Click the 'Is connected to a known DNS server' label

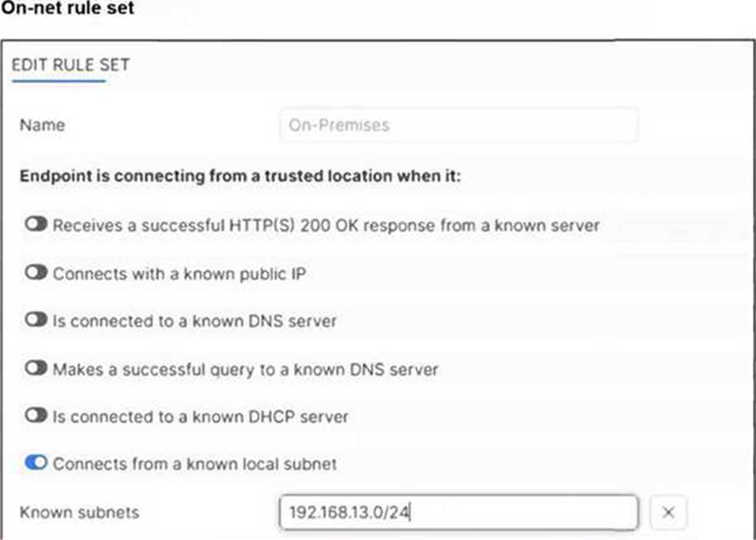pos(194,321)
